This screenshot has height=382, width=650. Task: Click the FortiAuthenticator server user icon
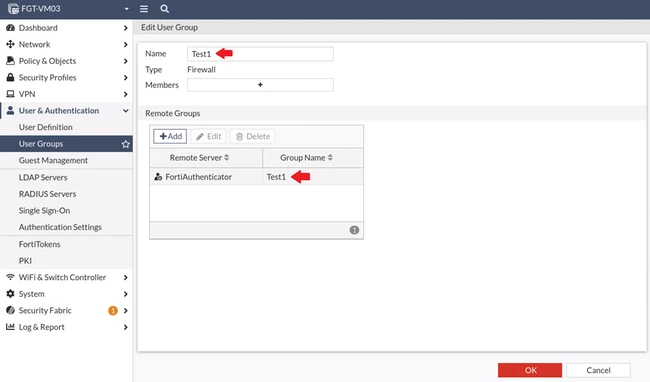click(x=158, y=177)
